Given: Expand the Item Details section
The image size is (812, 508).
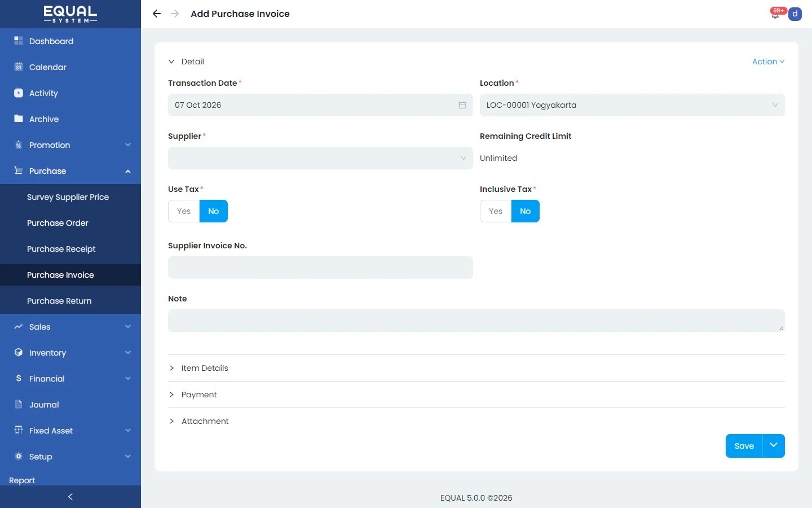Looking at the screenshot, I should pyautogui.click(x=476, y=368).
